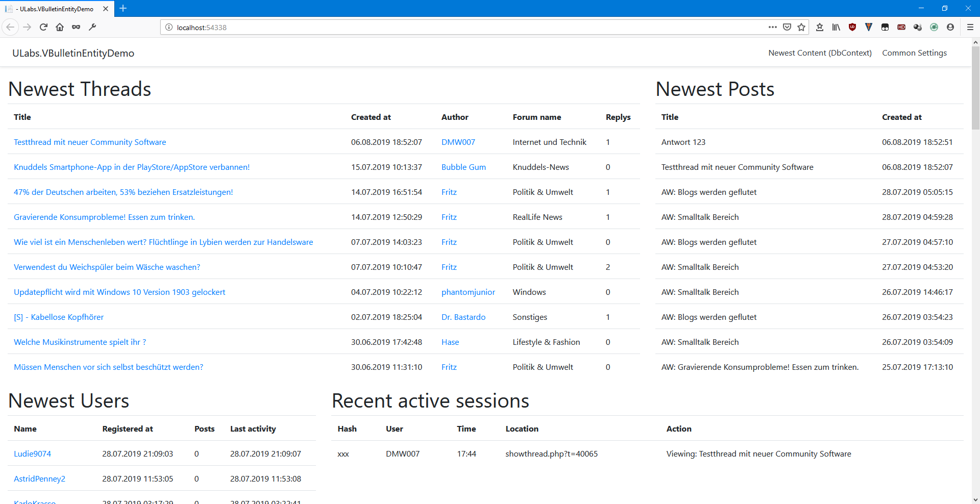Screen dimensions: 980x504
Task: Click session location showthread.php?t=40065
Action: 551,454
